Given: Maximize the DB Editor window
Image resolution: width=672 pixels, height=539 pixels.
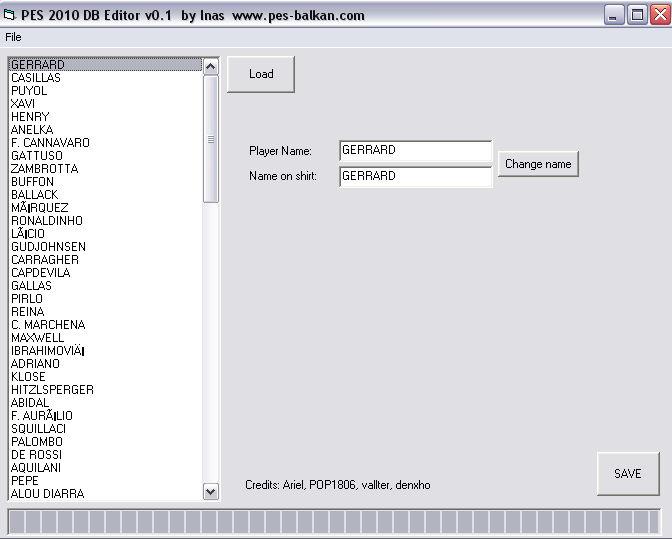Looking at the screenshot, I should click(637, 15).
